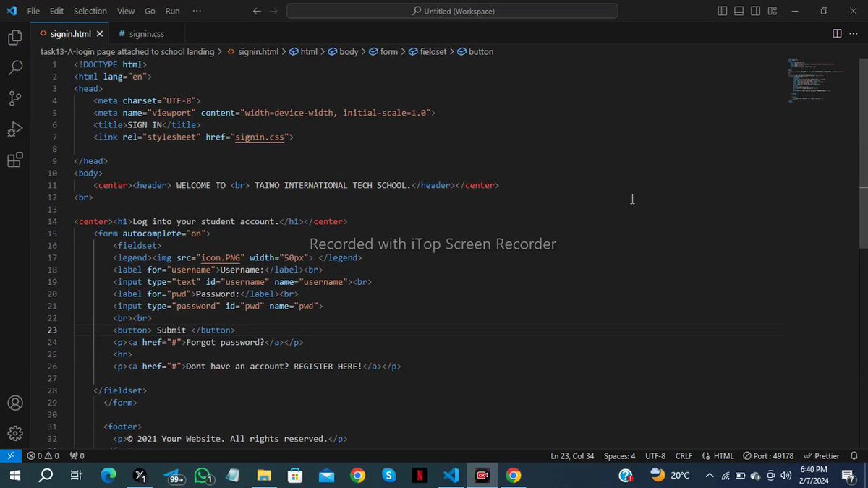Click the remote window indicator icon

[10, 456]
